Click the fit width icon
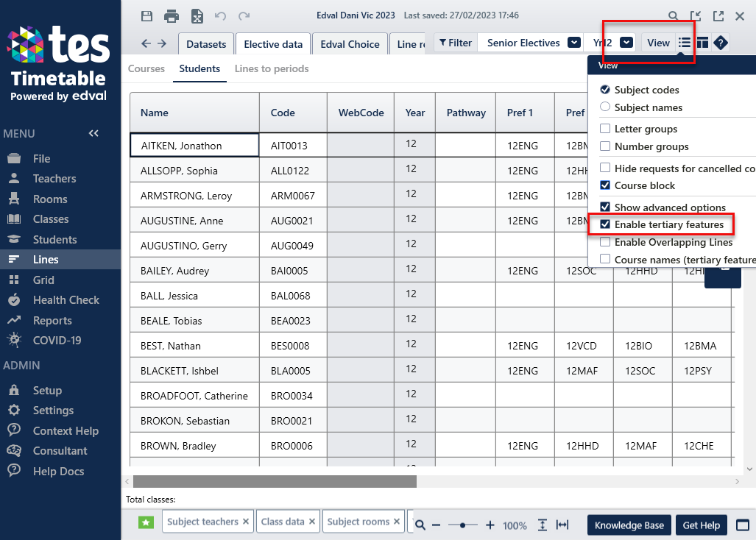 tap(562, 525)
